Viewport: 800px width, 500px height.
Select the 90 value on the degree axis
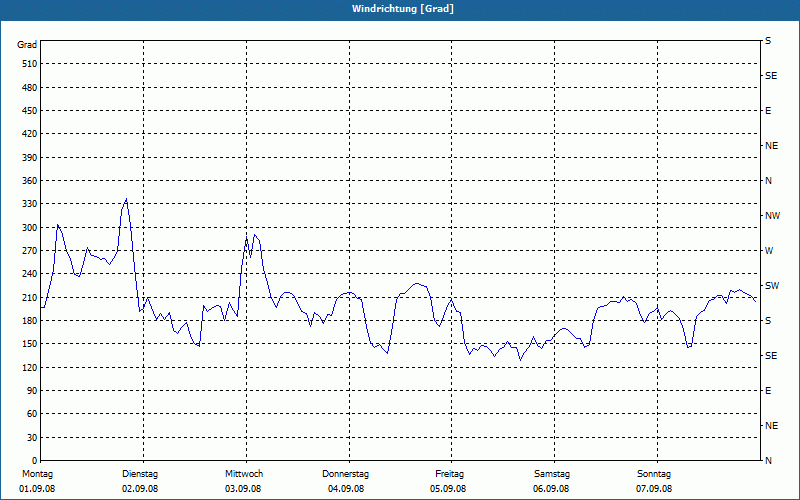tap(32, 391)
